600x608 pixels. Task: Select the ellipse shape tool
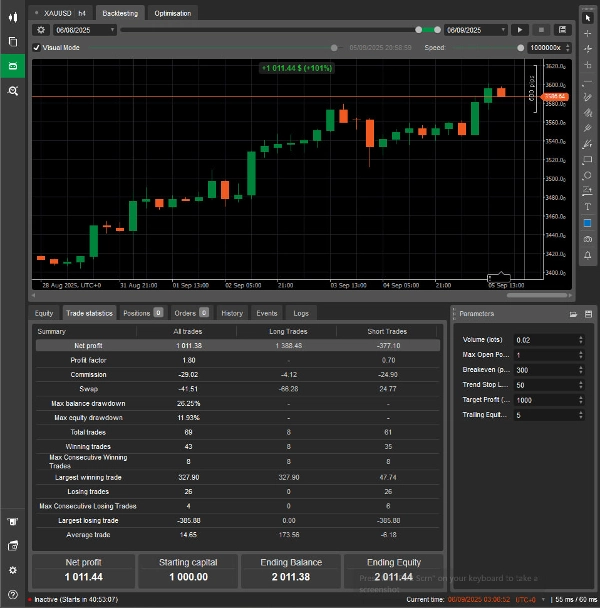tap(588, 175)
